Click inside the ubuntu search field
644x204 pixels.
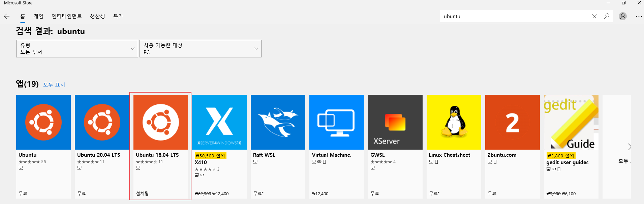click(516, 16)
